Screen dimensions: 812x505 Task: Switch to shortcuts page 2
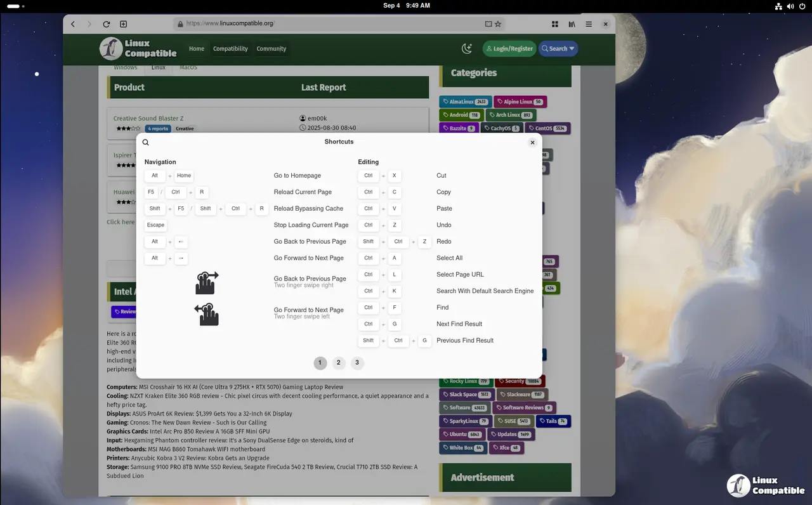click(x=338, y=363)
